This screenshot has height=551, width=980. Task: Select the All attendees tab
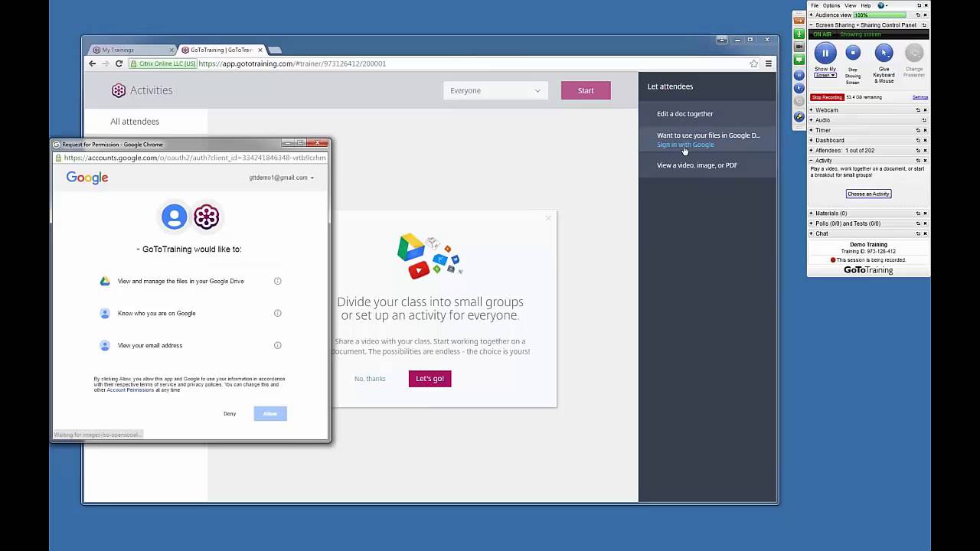coord(135,121)
